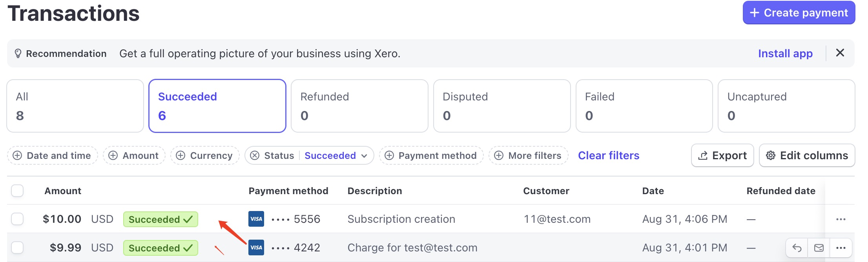Click the refund arrow icon on $9.99 row
The image size is (868, 262).
coord(797,248)
